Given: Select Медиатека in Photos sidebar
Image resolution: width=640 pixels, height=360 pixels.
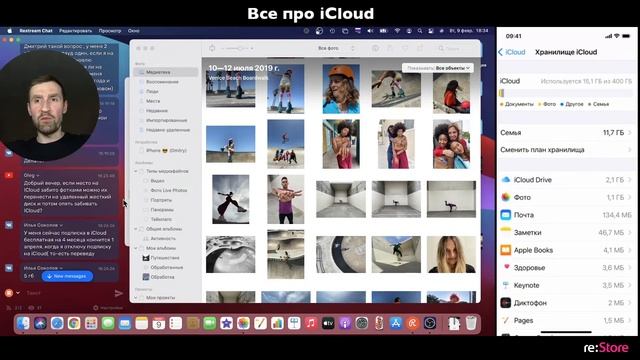Looking at the screenshot, I should [x=166, y=72].
